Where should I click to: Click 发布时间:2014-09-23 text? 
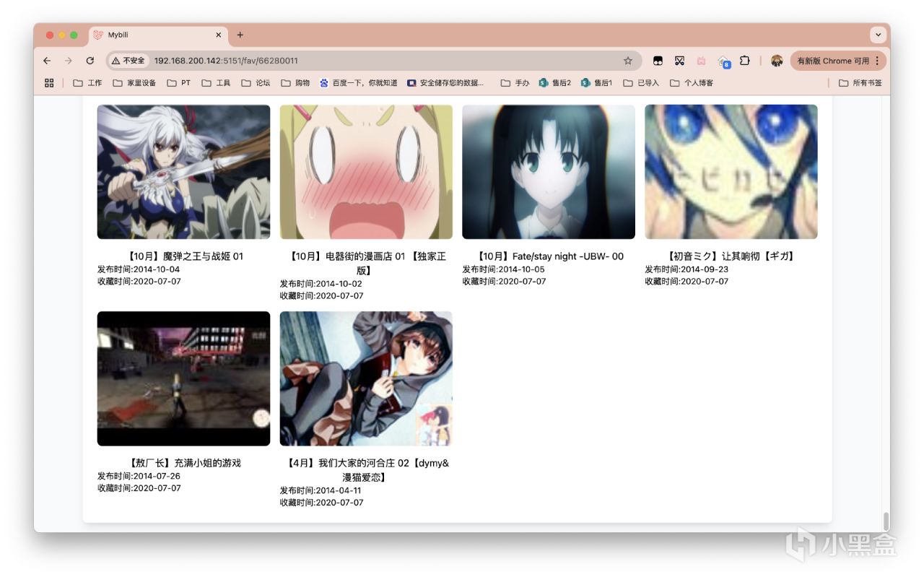click(687, 269)
